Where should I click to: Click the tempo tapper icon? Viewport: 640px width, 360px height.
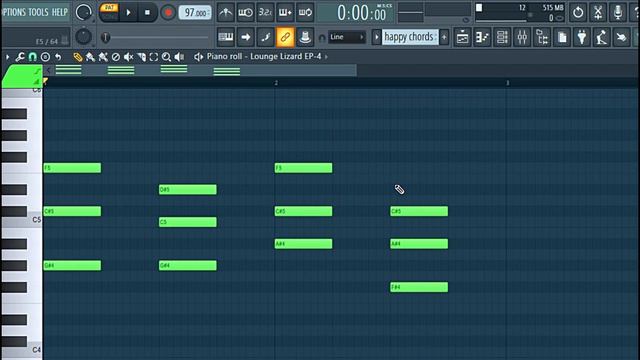click(x=602, y=38)
